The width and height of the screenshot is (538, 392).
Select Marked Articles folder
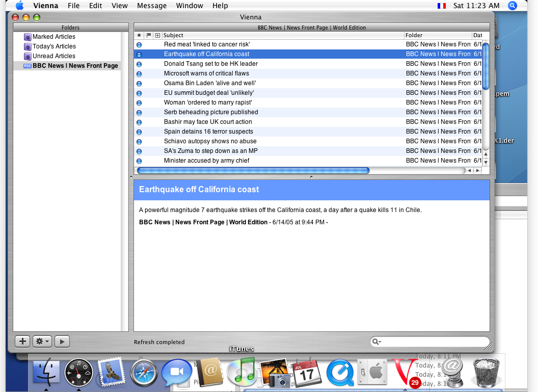(x=67, y=36)
